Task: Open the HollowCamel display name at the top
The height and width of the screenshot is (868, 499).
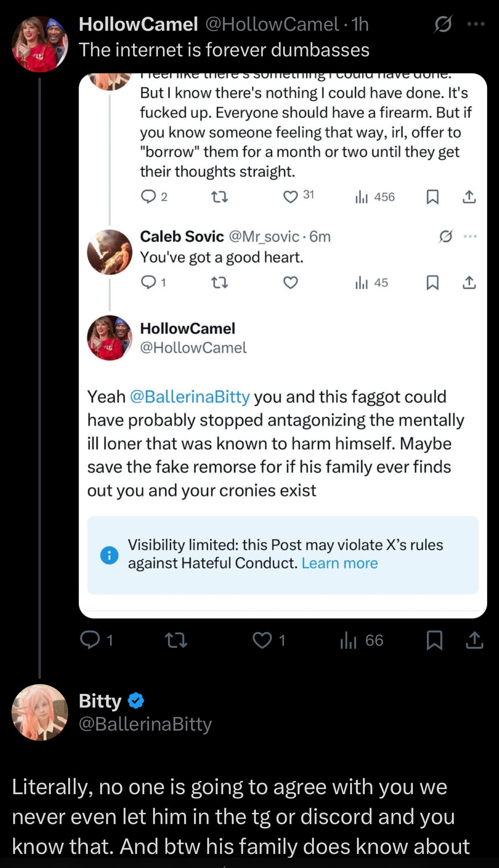Action: click(138, 24)
